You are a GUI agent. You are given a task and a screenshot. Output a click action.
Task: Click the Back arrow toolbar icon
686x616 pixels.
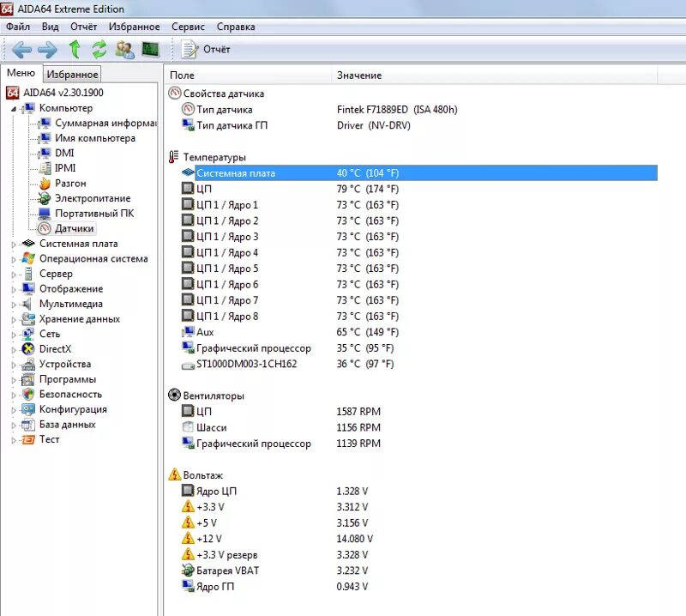pos(21,50)
